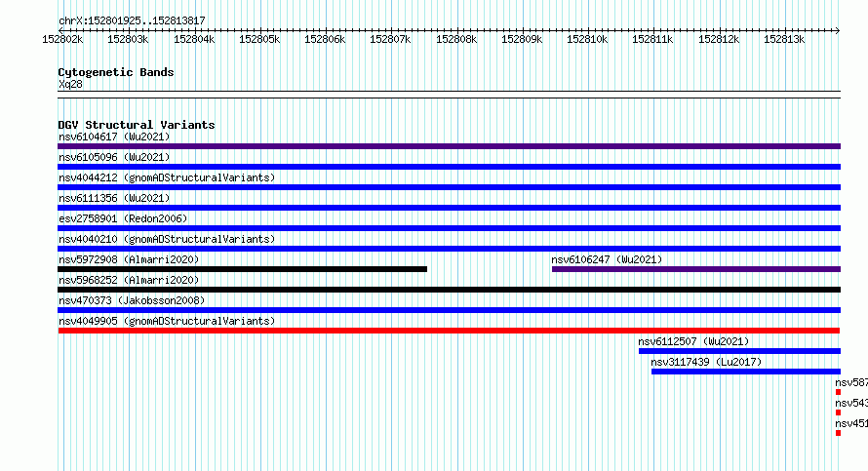
Task: Select the black nsv5972908 (Almarri2020) bar
Action: (x=243, y=269)
